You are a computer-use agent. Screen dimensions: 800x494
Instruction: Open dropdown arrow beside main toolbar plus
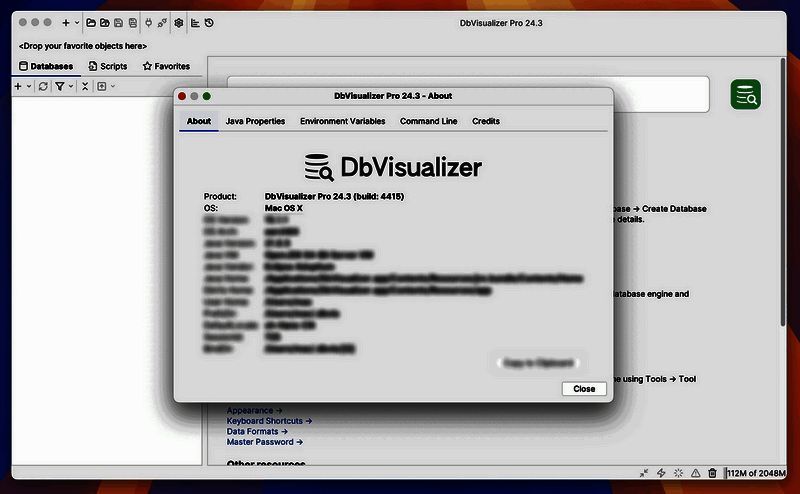coord(77,22)
